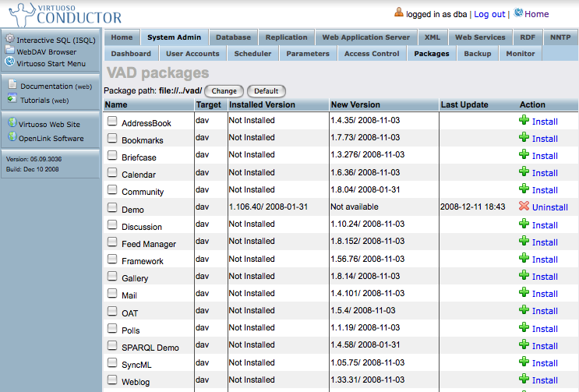Open the Replication tab
The height and width of the screenshot is (392, 579).
[x=286, y=37]
